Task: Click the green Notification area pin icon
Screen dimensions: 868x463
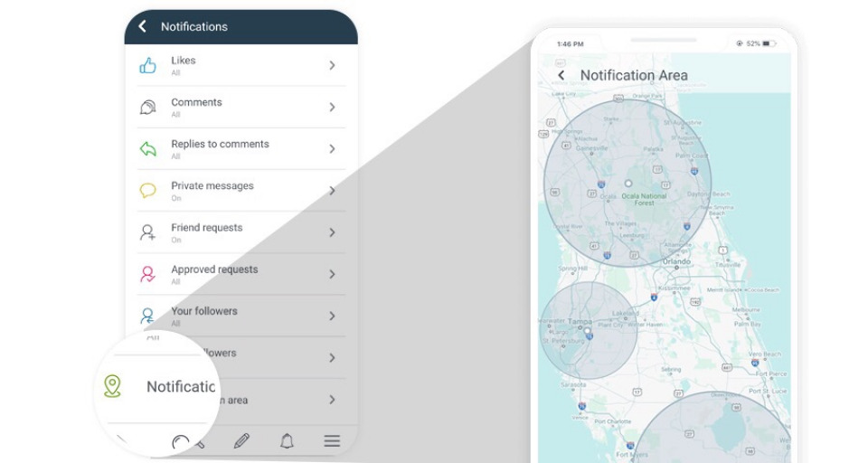Action: 112,386
